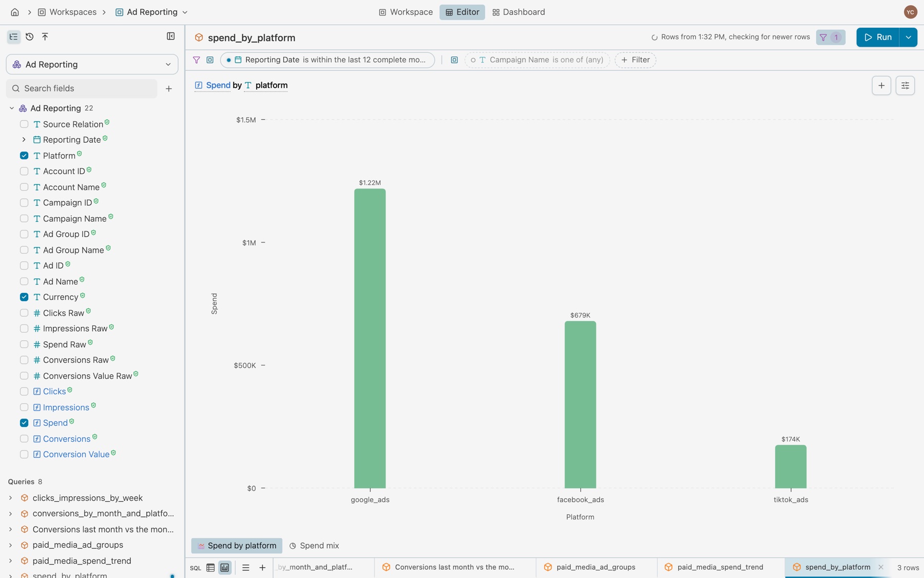Image resolution: width=924 pixels, height=578 pixels.
Task: Go to the home icon in breadcrumb
Action: click(x=15, y=12)
